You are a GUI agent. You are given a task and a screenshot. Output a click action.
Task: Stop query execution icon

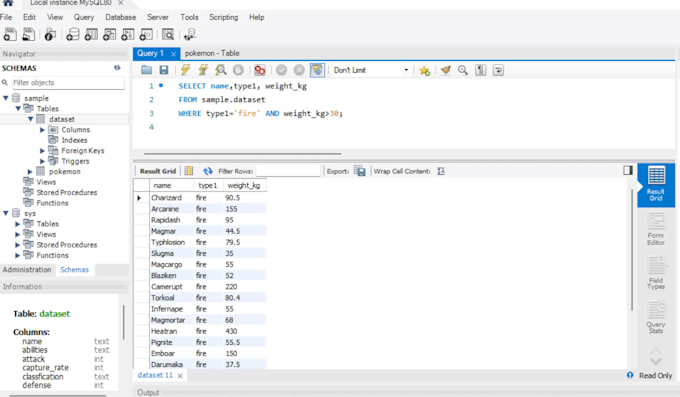238,70
